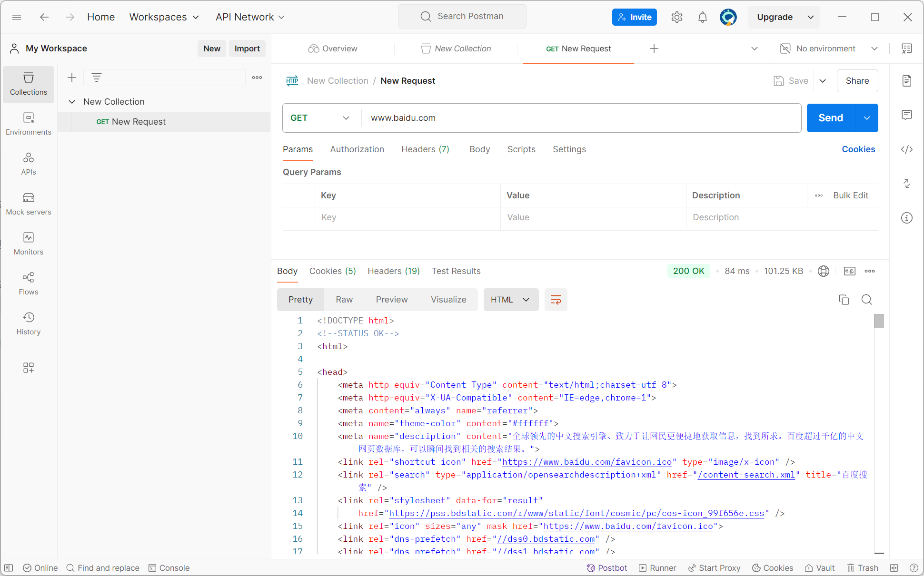Toggle the wrap lines icon in response
This screenshot has width=924, height=576.
tap(556, 300)
